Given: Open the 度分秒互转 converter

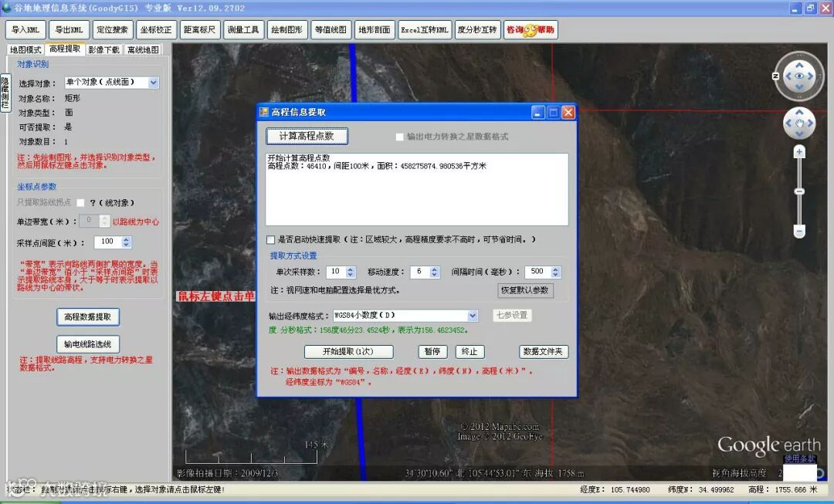Looking at the screenshot, I should [478, 30].
